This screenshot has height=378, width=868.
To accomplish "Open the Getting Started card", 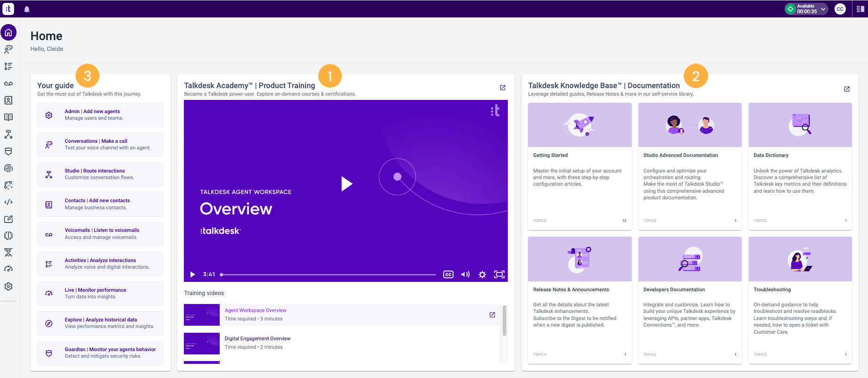I will [x=580, y=166].
